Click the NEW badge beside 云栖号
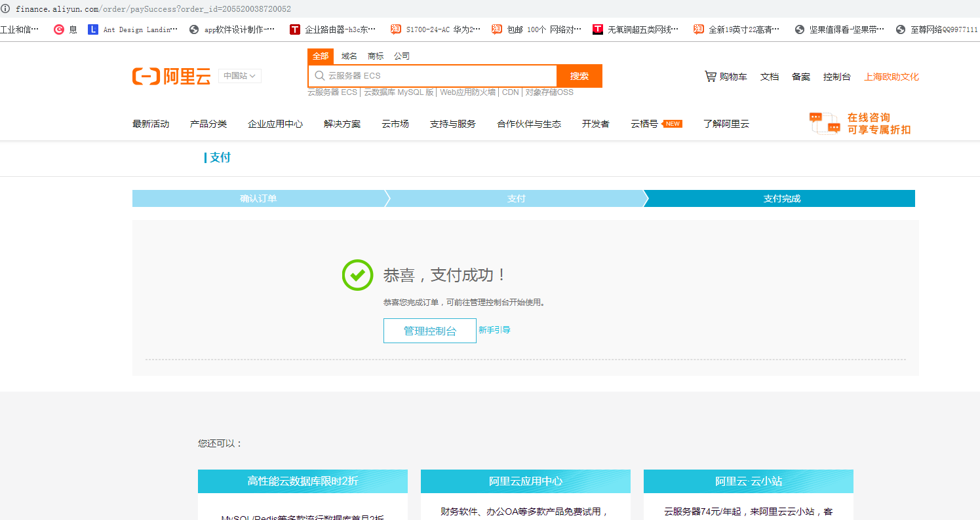The height and width of the screenshot is (520, 980). click(x=673, y=124)
